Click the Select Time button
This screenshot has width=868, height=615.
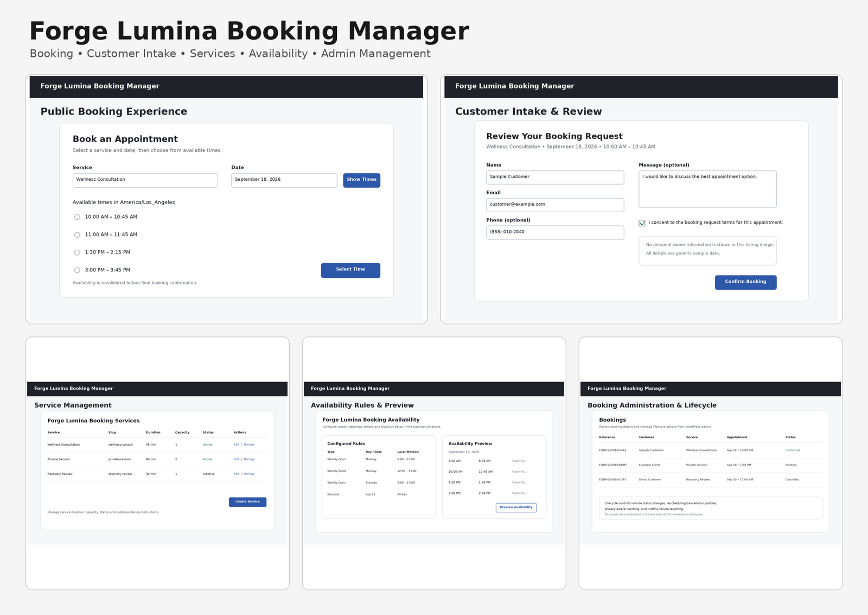[350, 270]
